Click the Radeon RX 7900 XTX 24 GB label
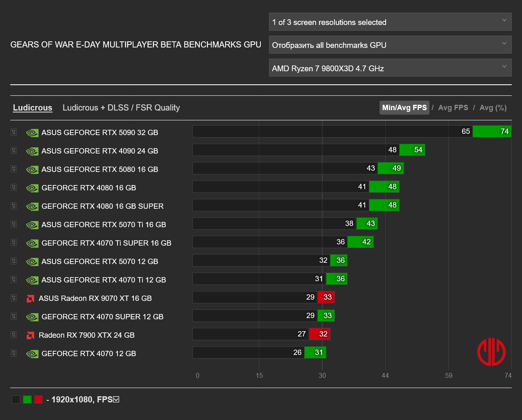 tap(86, 335)
